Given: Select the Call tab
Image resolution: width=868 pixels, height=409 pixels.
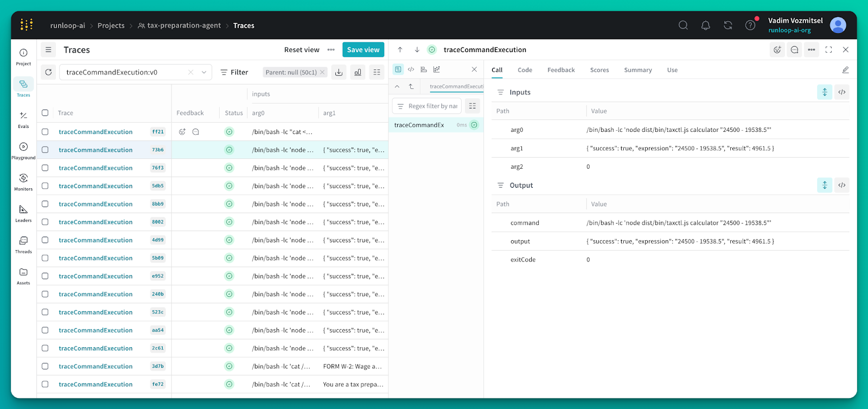Looking at the screenshot, I should (497, 70).
